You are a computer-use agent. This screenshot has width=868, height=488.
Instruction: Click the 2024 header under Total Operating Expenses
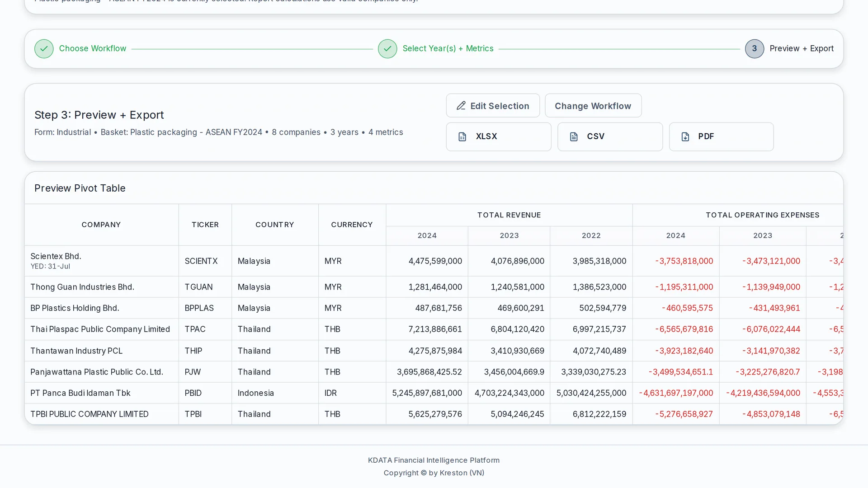[676, 235]
